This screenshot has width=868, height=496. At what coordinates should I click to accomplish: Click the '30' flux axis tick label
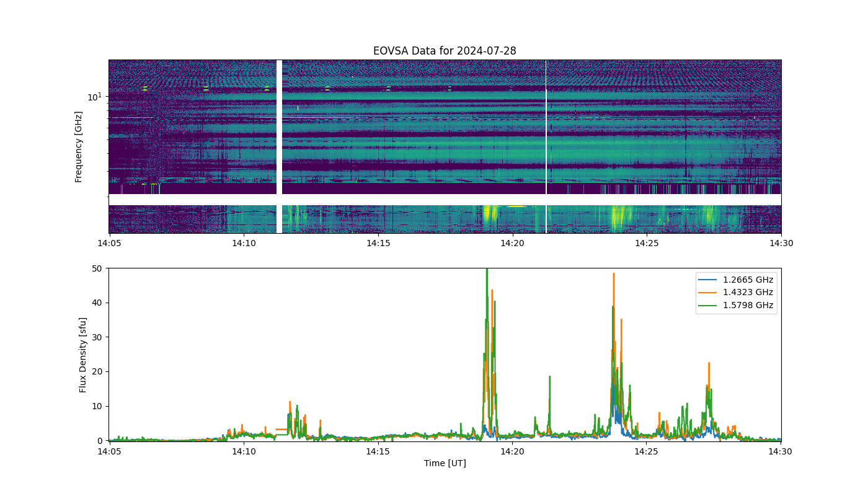[98, 337]
